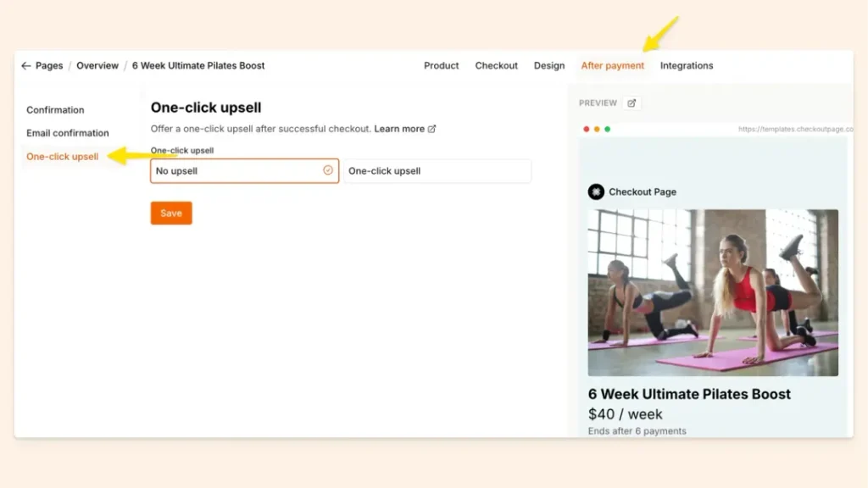Open the Design tab

[x=549, y=65]
